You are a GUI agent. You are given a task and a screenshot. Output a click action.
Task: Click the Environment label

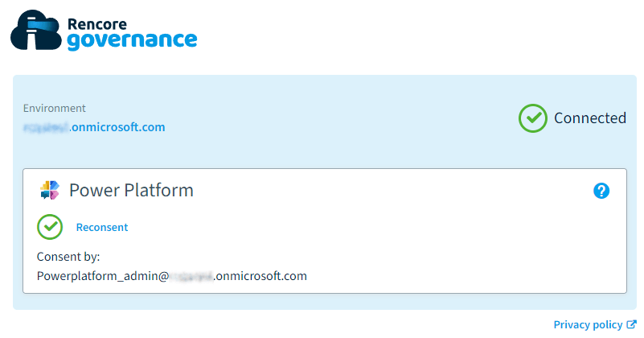click(54, 108)
